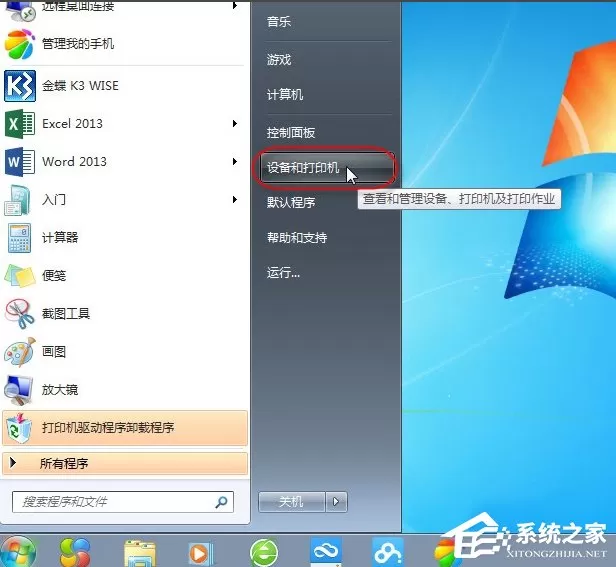Launch Excel 2013 from its icon
Screen dimensions: 616x567
(20, 124)
